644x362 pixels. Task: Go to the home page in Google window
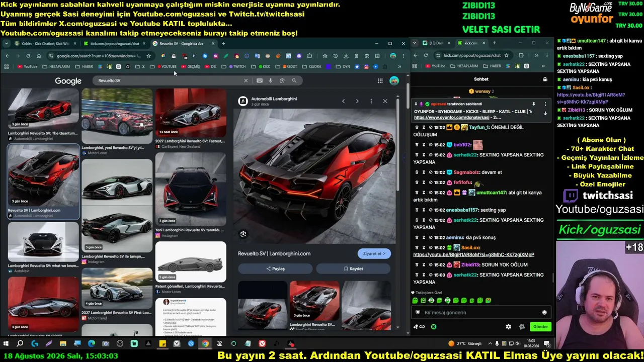tap(38, 56)
